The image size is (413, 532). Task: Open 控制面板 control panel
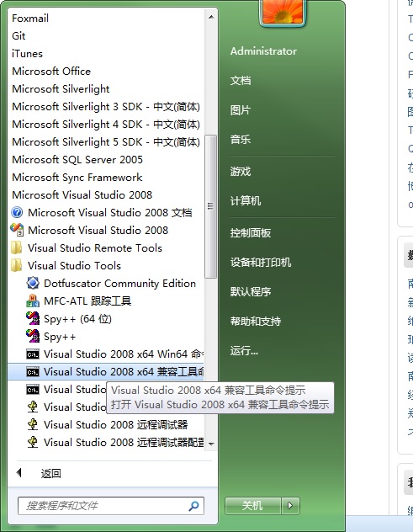click(x=251, y=232)
